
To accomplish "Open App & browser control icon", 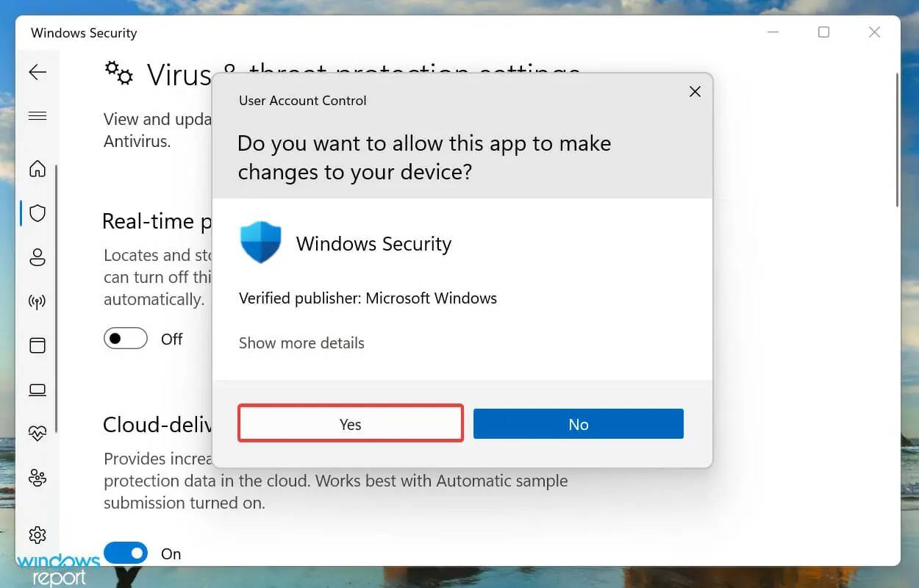I will coord(37,345).
